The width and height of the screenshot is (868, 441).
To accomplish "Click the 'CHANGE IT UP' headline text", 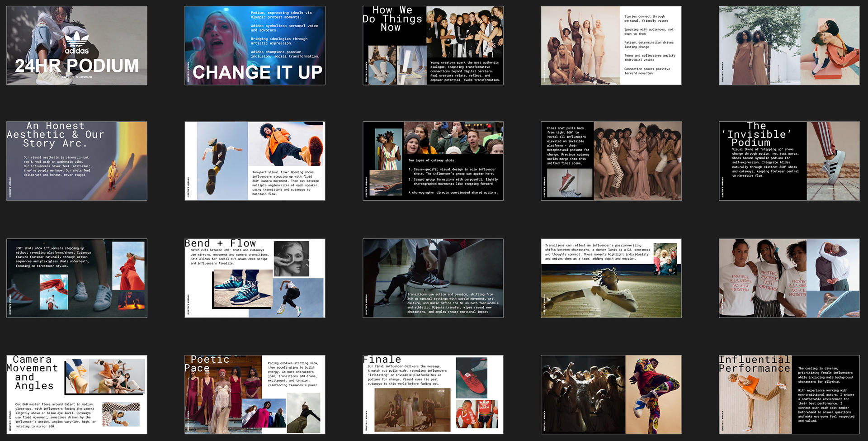I will tap(257, 72).
